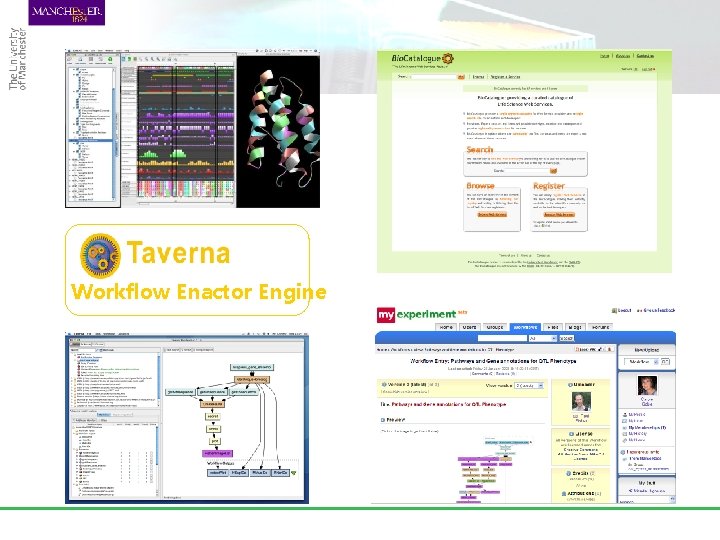Click the Go button beside New/Upload dropdown
720x540 pixels.
(665, 362)
